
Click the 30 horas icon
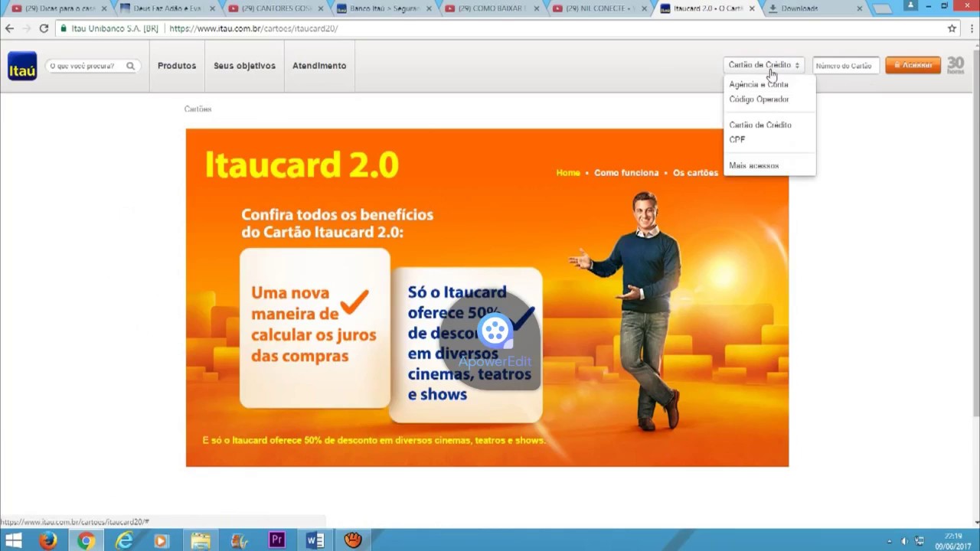pos(955,65)
